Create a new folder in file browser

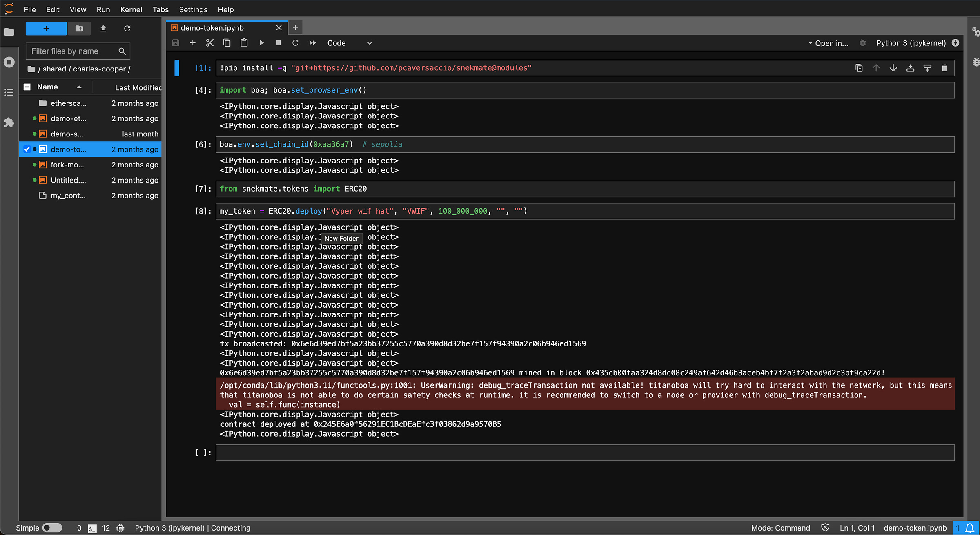point(79,29)
